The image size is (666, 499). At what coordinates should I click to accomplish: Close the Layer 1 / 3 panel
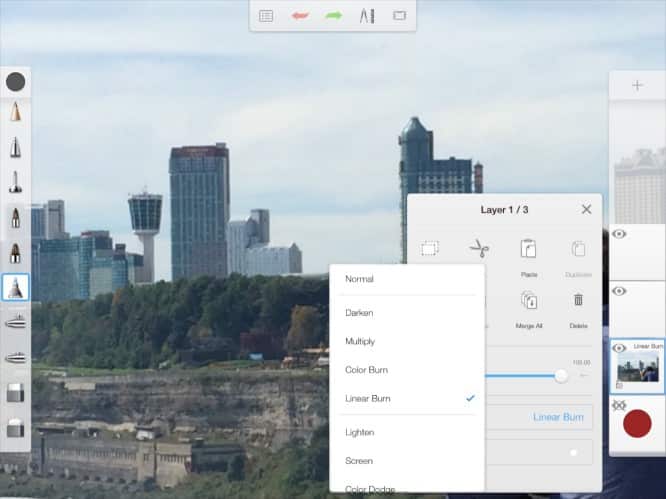pyautogui.click(x=586, y=209)
